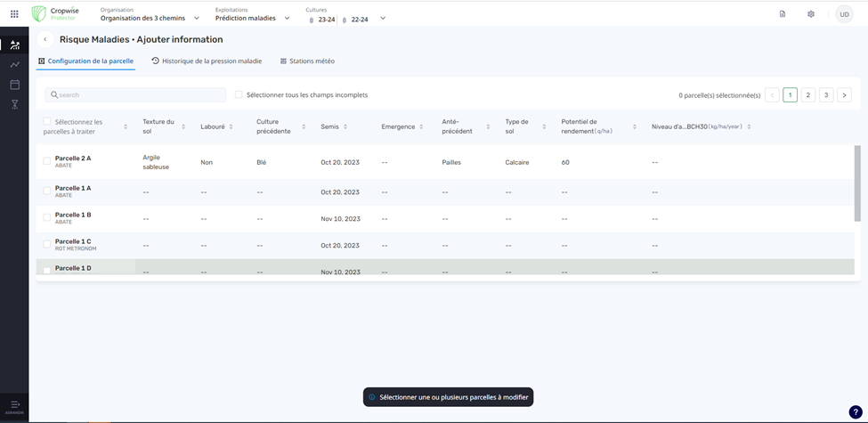Check Sélectionner tous les champs incomplets

point(239,94)
